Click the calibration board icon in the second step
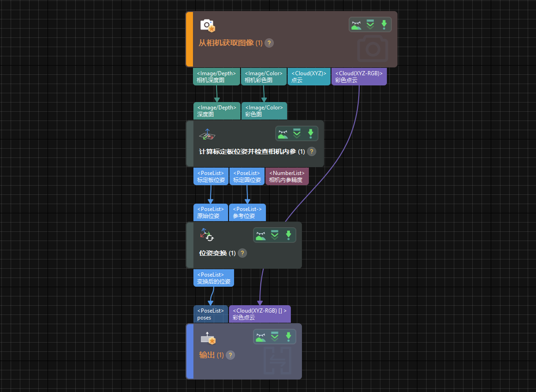 [x=207, y=134]
